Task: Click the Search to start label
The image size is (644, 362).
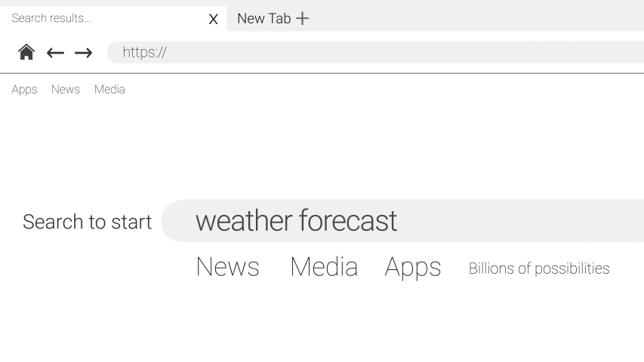Action: (87, 222)
